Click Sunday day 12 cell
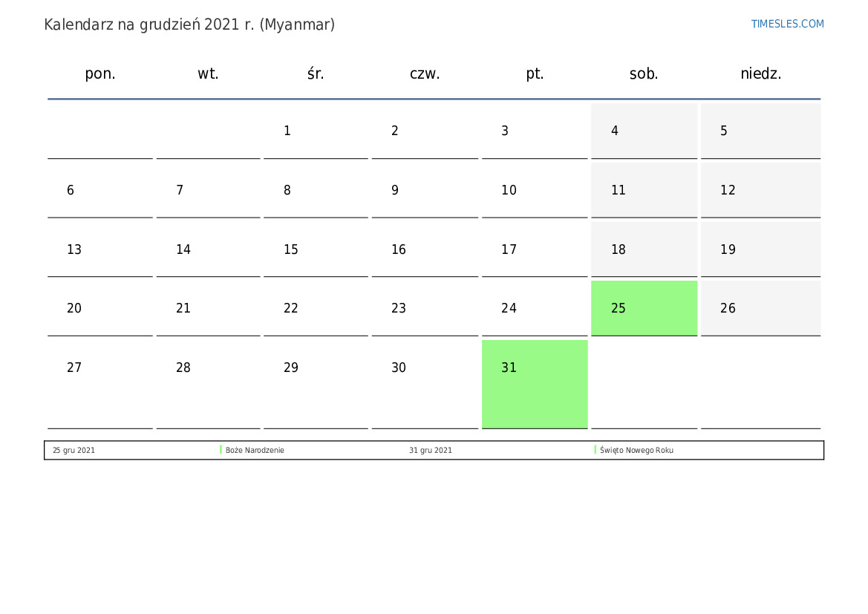 760,190
